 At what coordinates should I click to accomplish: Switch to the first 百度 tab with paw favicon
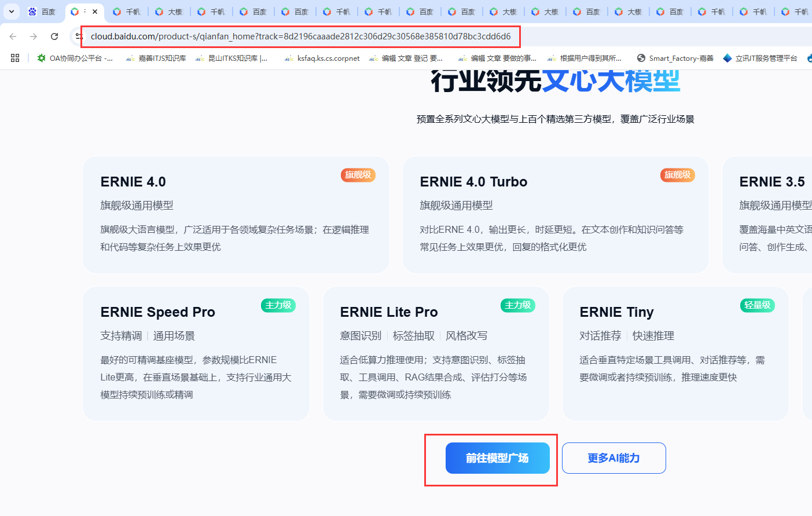42,12
